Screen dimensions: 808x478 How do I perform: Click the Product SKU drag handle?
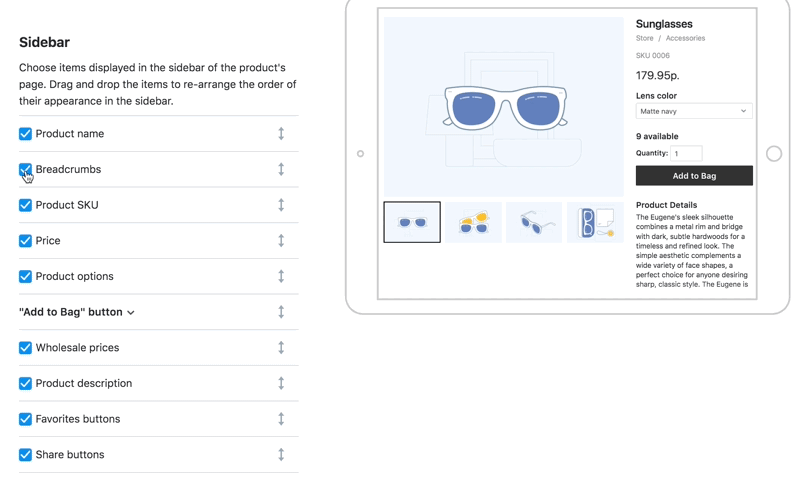[281, 205]
